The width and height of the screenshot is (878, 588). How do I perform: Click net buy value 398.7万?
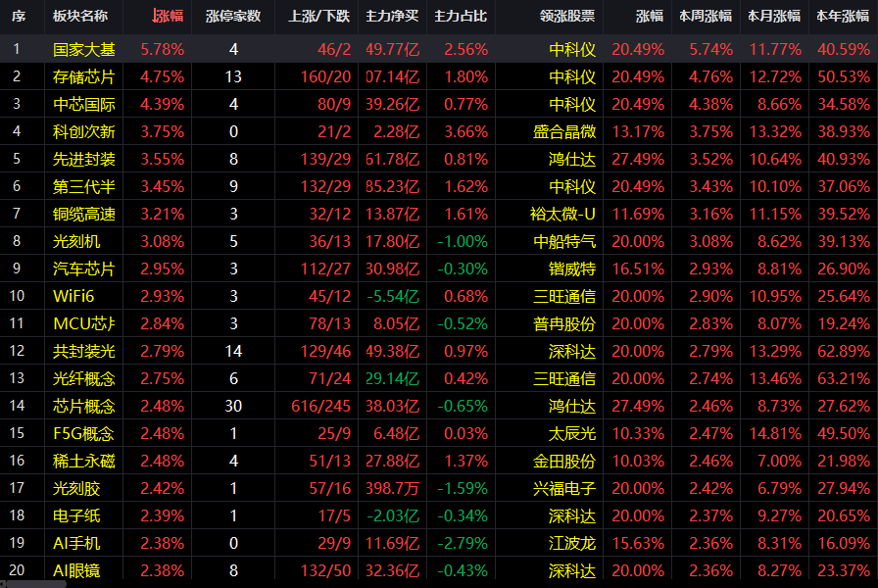coord(393,488)
